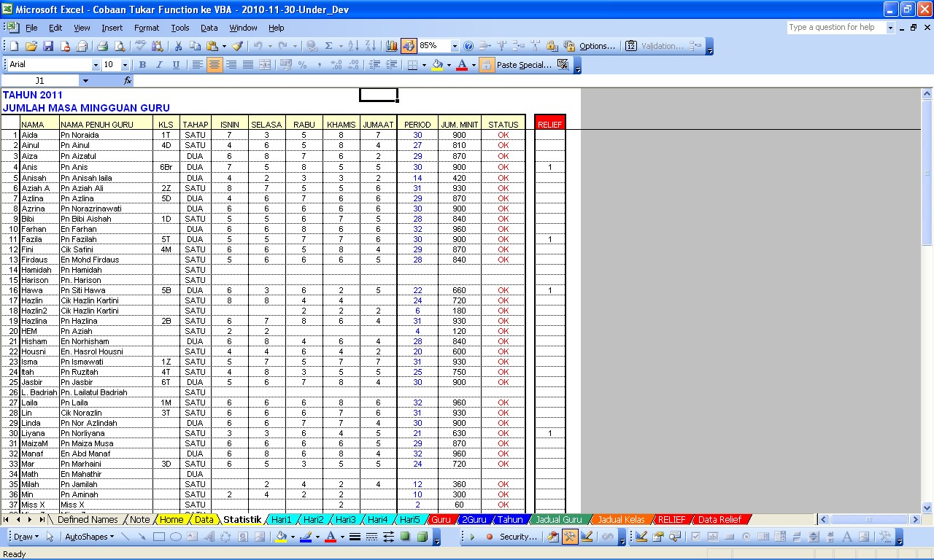This screenshot has width=934, height=560.
Task: Click the Merge and Center icon
Action: (x=265, y=65)
